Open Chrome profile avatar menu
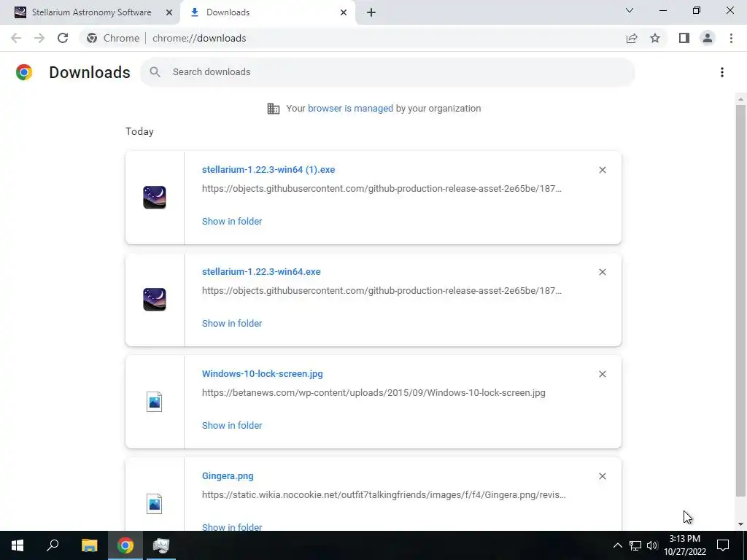The width and height of the screenshot is (747, 560). click(708, 38)
